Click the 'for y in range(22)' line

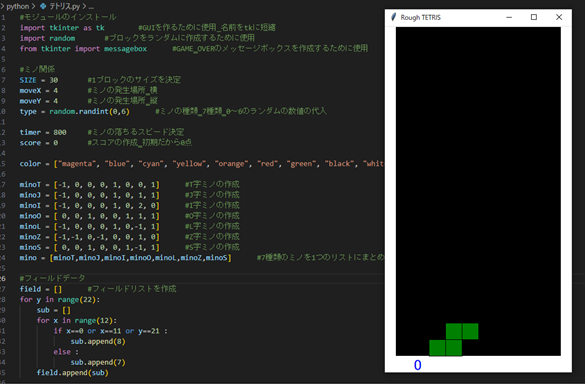[60, 300]
